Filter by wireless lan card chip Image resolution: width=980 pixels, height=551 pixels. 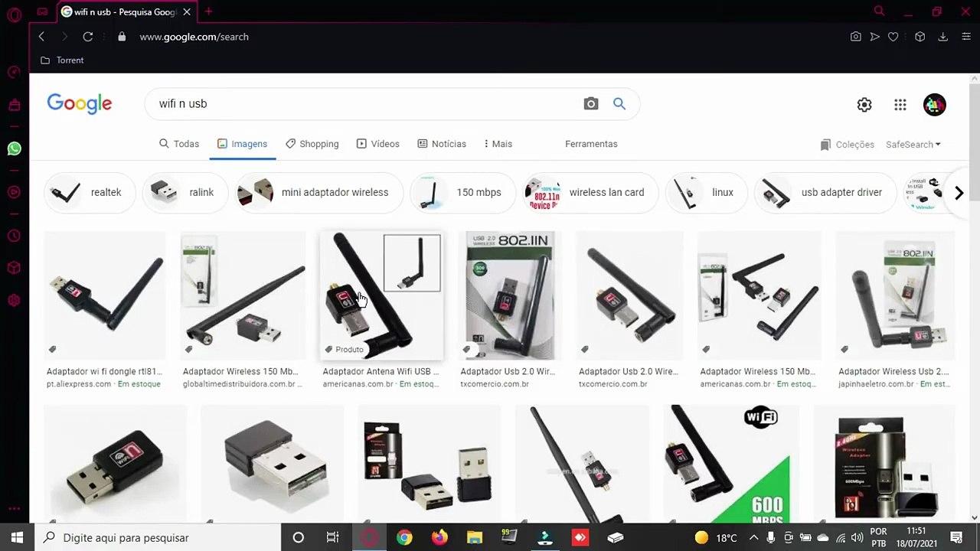590,192
